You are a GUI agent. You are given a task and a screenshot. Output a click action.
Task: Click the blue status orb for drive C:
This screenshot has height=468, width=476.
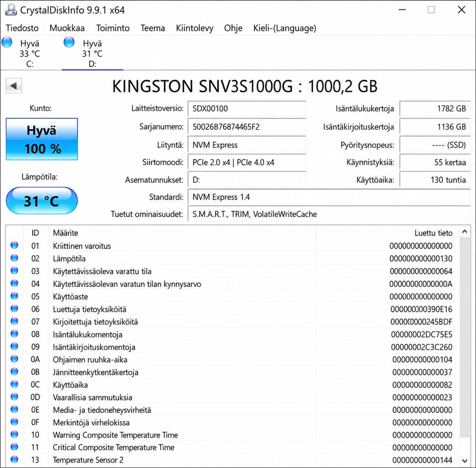click(6, 42)
